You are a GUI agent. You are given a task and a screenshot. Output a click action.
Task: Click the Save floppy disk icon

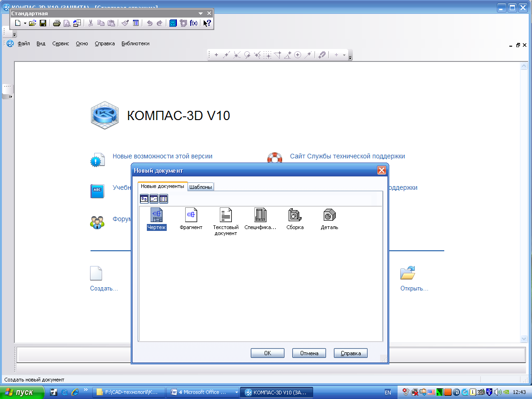[43, 23]
